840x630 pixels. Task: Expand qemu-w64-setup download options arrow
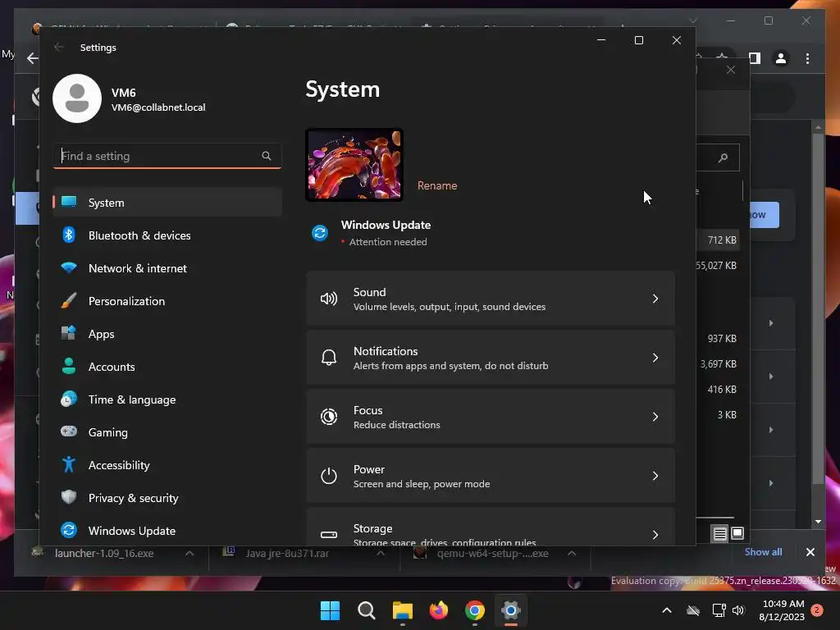point(572,554)
